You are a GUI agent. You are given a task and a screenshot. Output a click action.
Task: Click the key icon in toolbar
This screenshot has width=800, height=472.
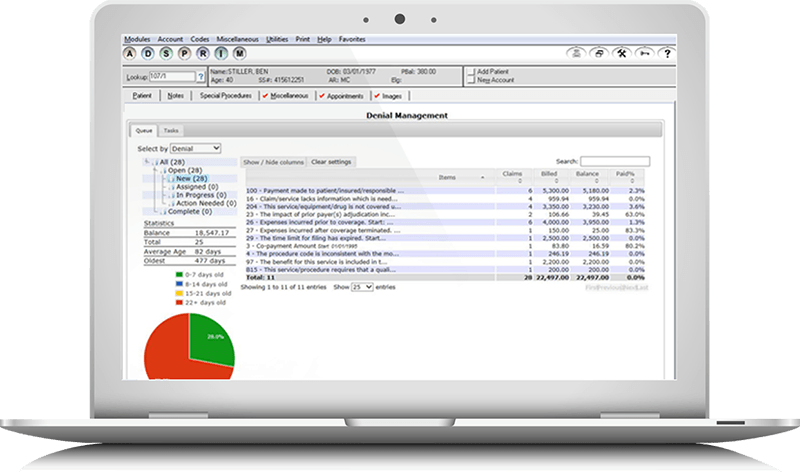(x=643, y=54)
